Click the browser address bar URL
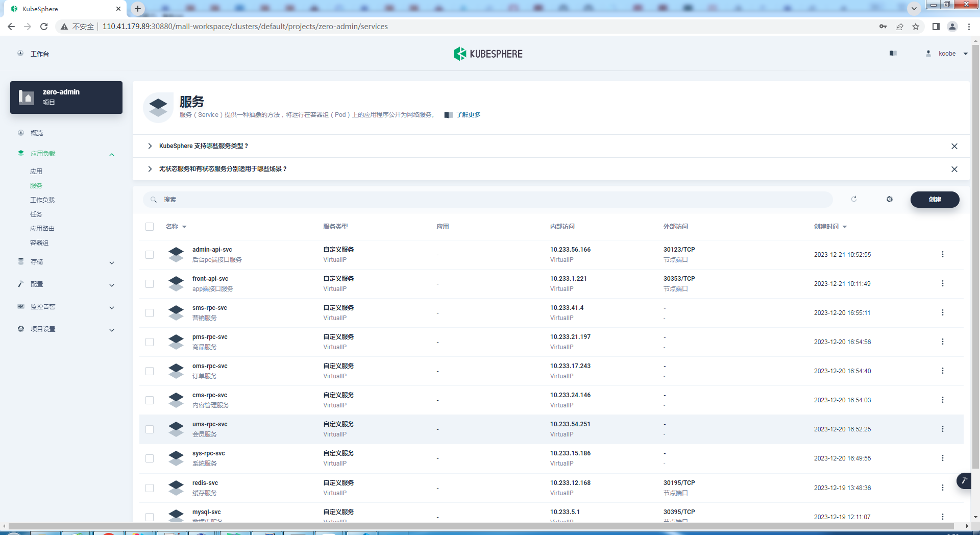Image resolution: width=980 pixels, height=535 pixels. [x=245, y=27]
